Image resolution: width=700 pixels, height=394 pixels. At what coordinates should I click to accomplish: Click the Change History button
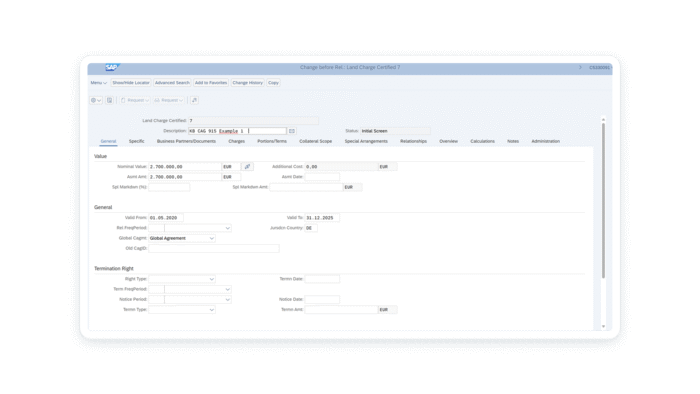click(x=248, y=83)
